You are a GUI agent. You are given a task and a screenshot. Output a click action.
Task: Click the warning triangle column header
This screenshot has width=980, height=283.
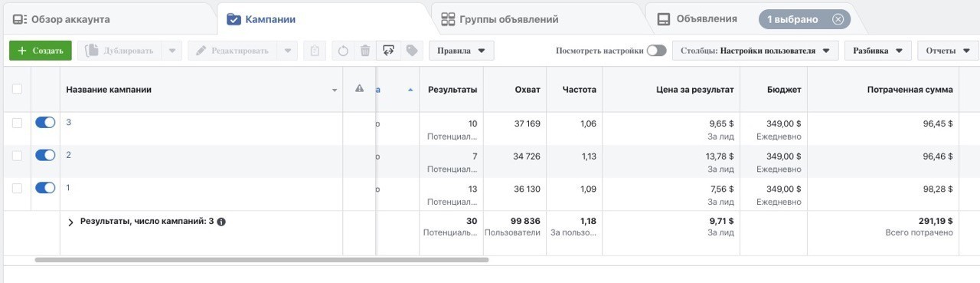(359, 89)
